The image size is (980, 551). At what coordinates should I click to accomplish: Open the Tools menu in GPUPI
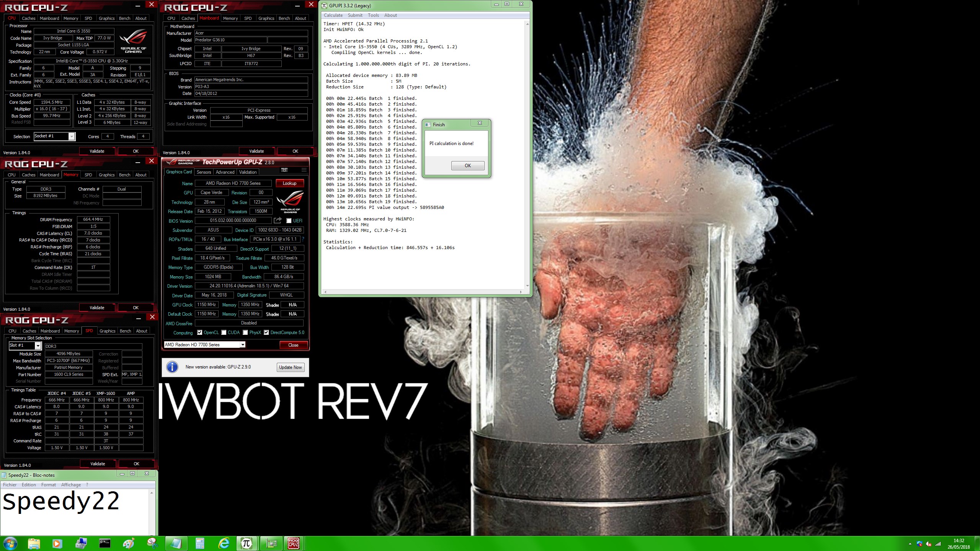click(x=373, y=15)
